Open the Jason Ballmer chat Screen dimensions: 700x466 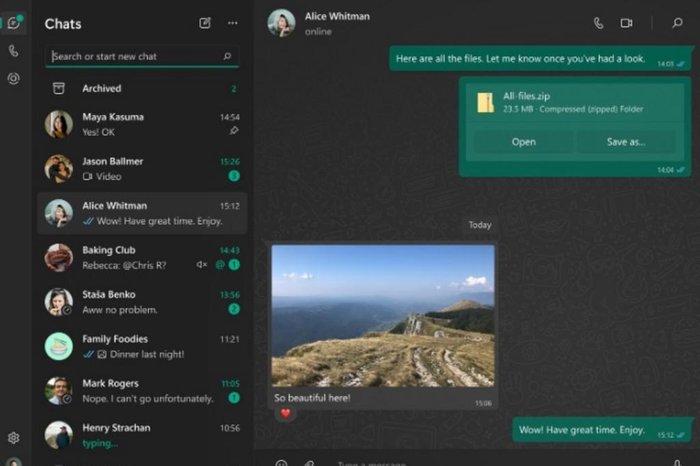click(x=142, y=169)
